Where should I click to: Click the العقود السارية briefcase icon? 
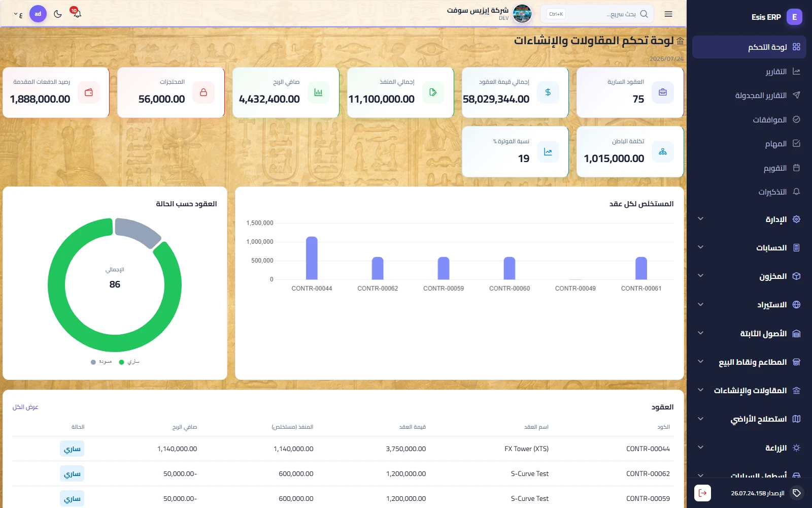click(663, 92)
